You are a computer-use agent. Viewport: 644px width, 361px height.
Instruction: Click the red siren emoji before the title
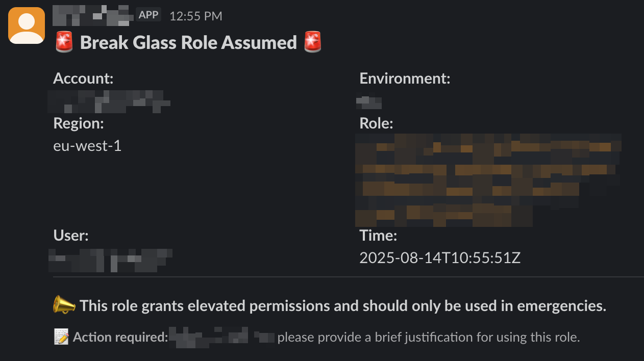pos(64,42)
